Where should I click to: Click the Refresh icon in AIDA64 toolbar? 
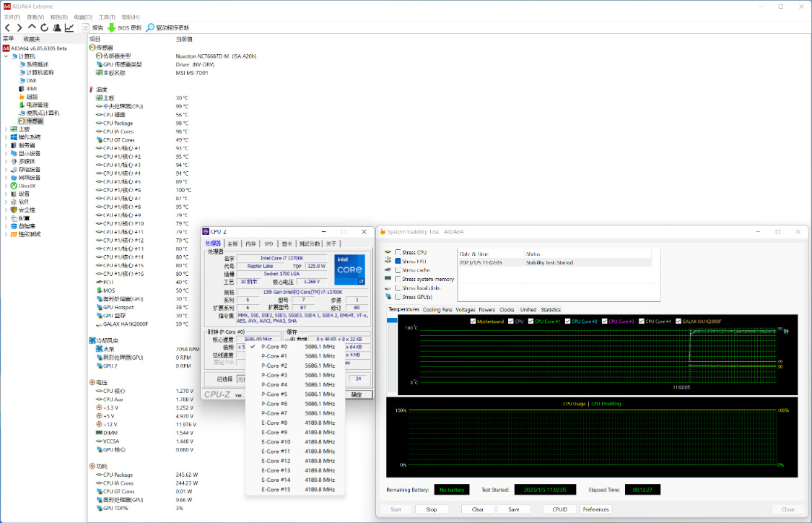tap(44, 27)
